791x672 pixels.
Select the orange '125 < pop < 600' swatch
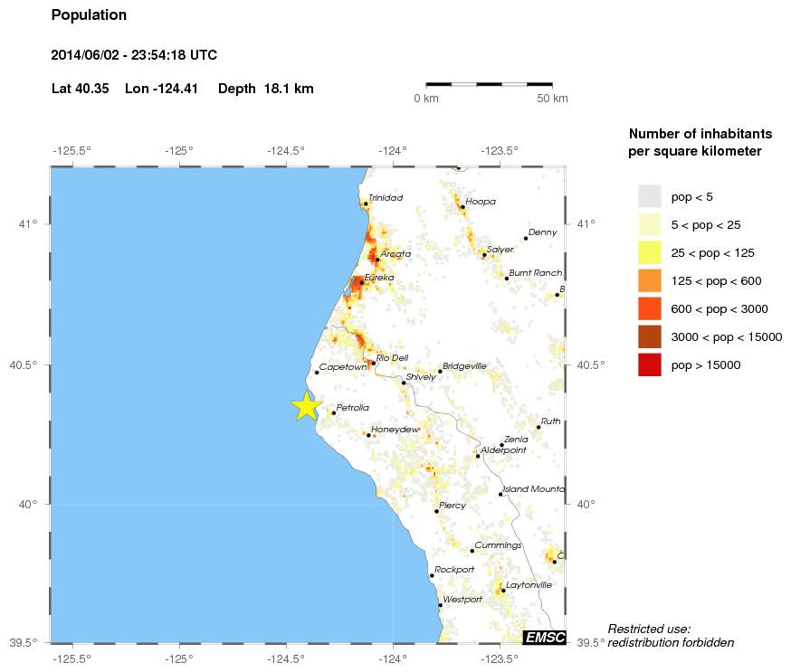650,280
